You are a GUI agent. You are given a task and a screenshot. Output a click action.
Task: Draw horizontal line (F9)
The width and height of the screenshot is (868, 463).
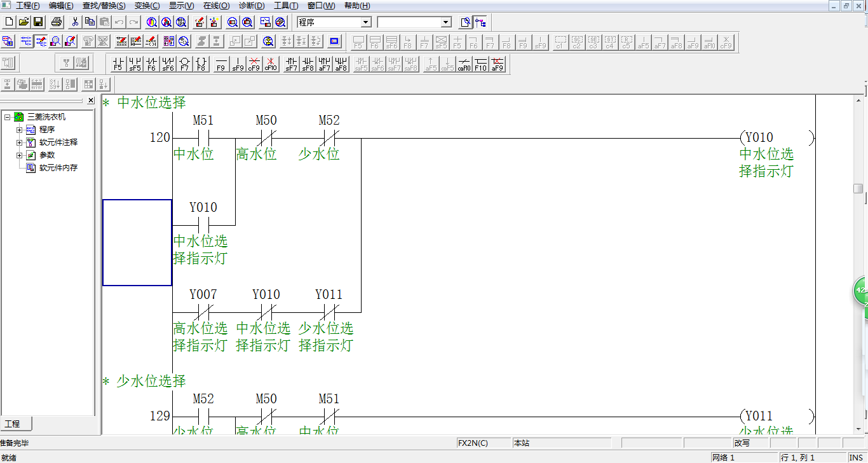(220, 64)
